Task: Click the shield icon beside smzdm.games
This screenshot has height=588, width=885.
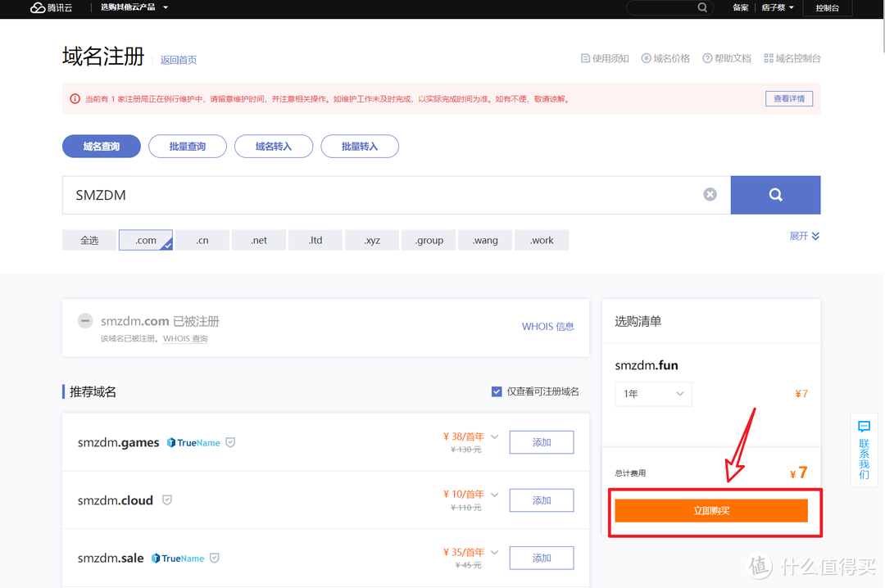Action: pyautogui.click(x=230, y=442)
